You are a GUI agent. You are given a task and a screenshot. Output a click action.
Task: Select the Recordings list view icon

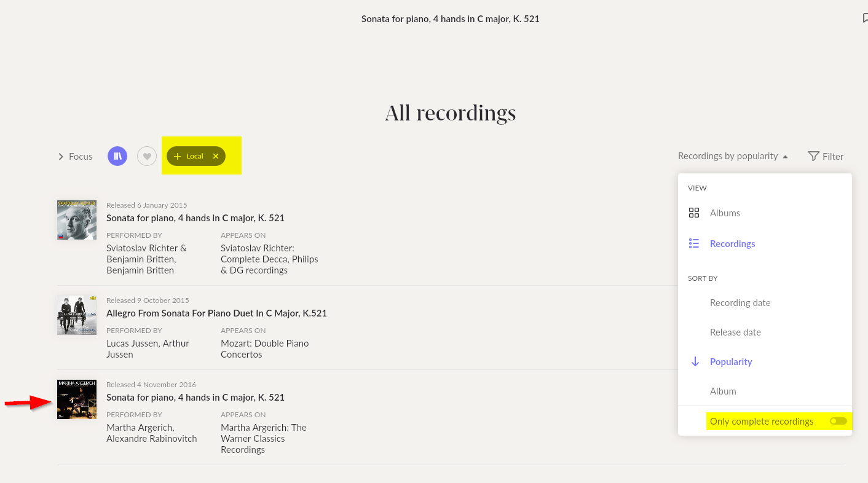pyautogui.click(x=694, y=244)
